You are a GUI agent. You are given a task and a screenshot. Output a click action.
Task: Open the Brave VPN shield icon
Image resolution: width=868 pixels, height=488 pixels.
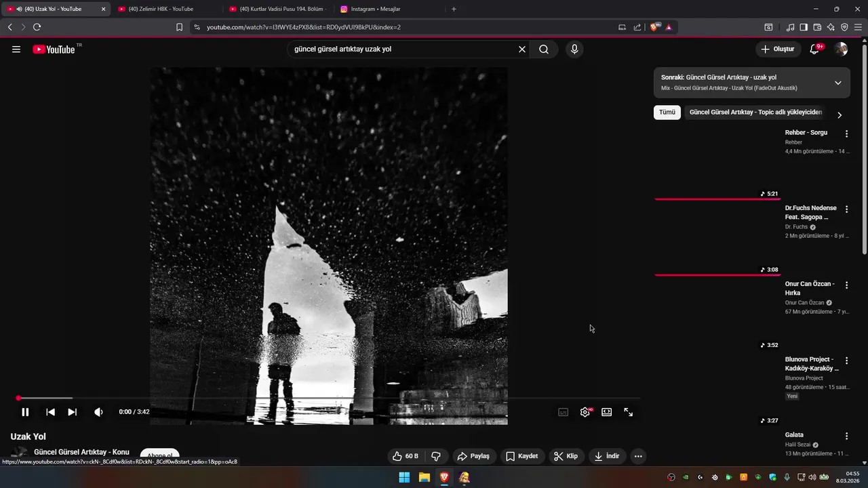[x=844, y=27]
